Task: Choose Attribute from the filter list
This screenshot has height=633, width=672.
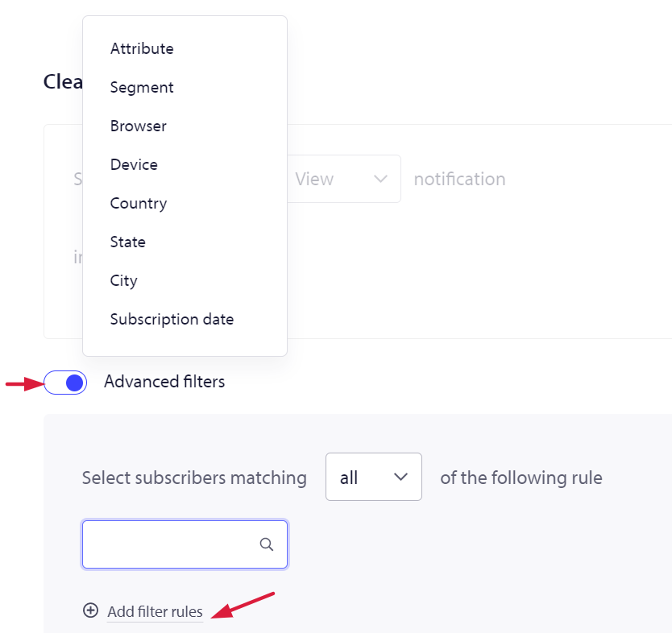Action: pyautogui.click(x=142, y=48)
